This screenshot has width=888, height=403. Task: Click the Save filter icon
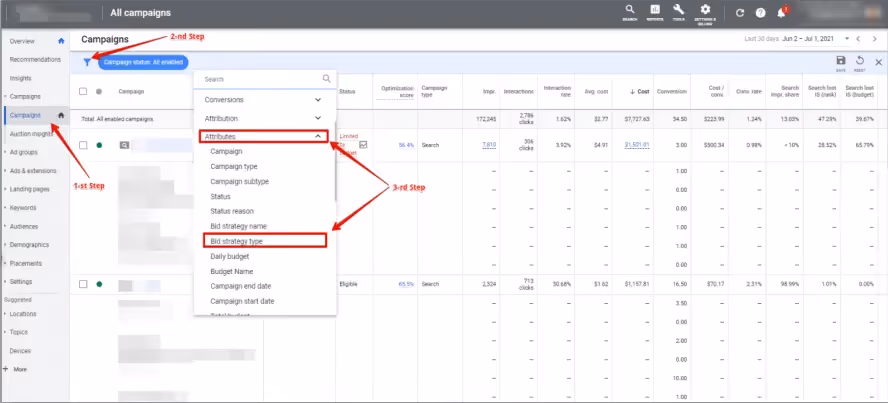pyautogui.click(x=840, y=62)
